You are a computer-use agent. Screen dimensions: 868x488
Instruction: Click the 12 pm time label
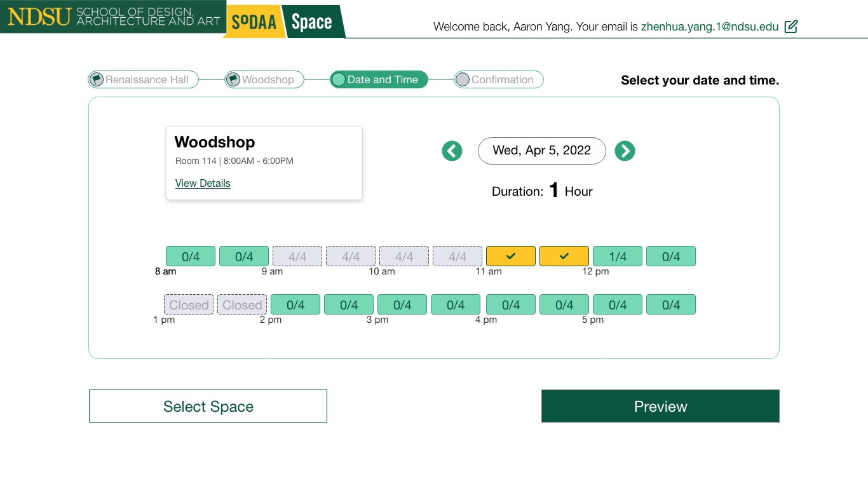click(x=595, y=271)
